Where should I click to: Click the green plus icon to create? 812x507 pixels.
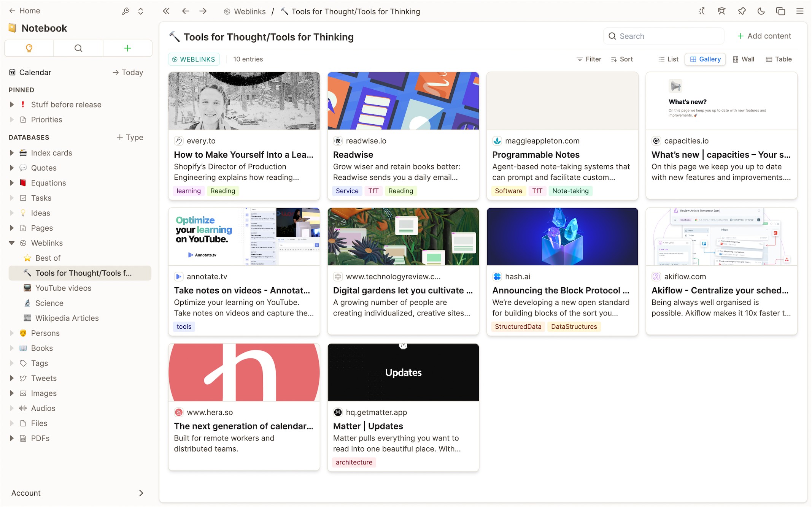127,48
